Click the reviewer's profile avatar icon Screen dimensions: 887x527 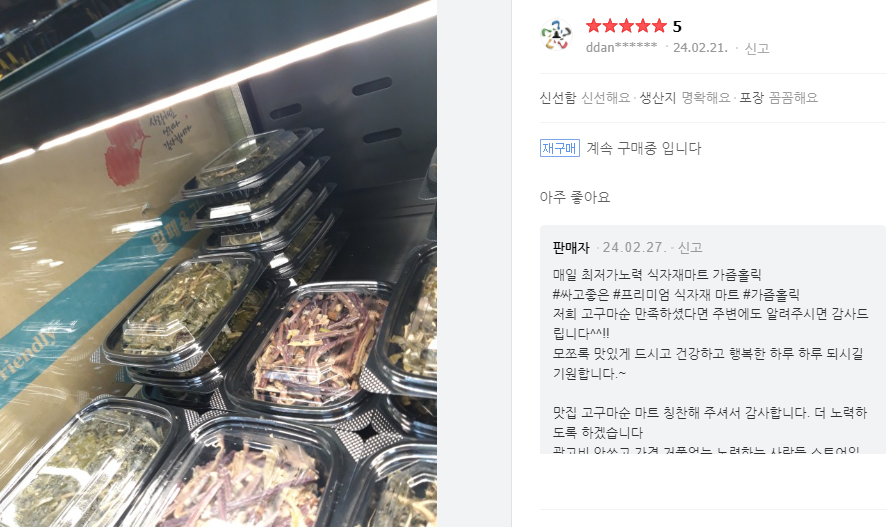(556, 35)
